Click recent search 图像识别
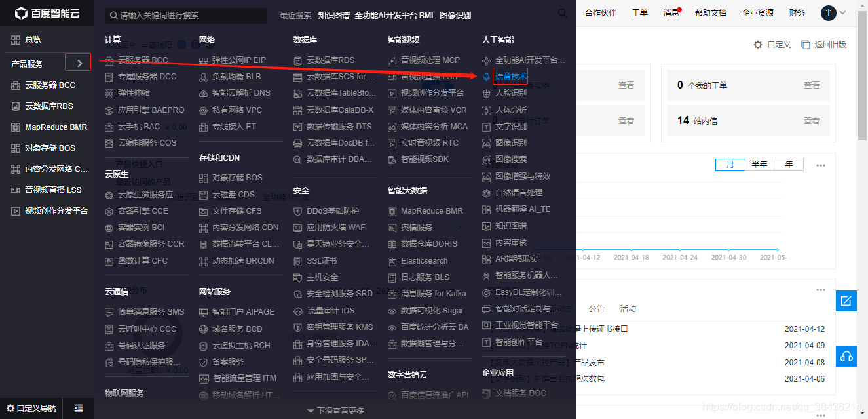 [x=455, y=15]
